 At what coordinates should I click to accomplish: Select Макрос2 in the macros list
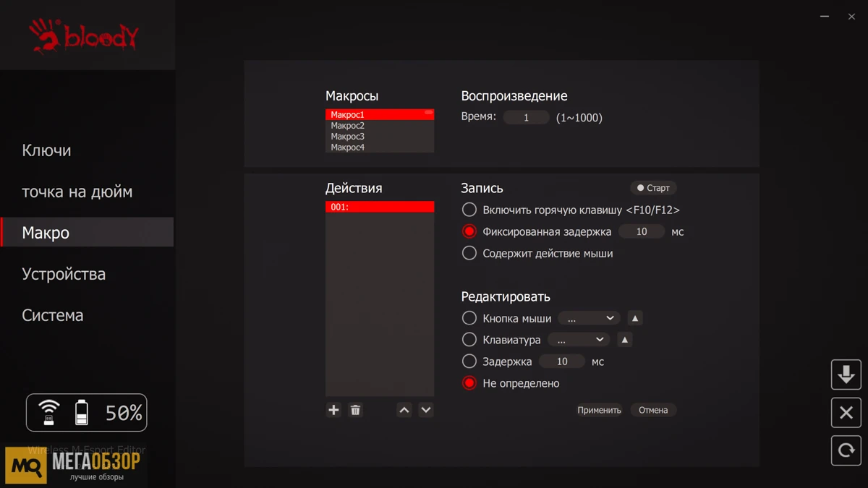pyautogui.click(x=347, y=124)
